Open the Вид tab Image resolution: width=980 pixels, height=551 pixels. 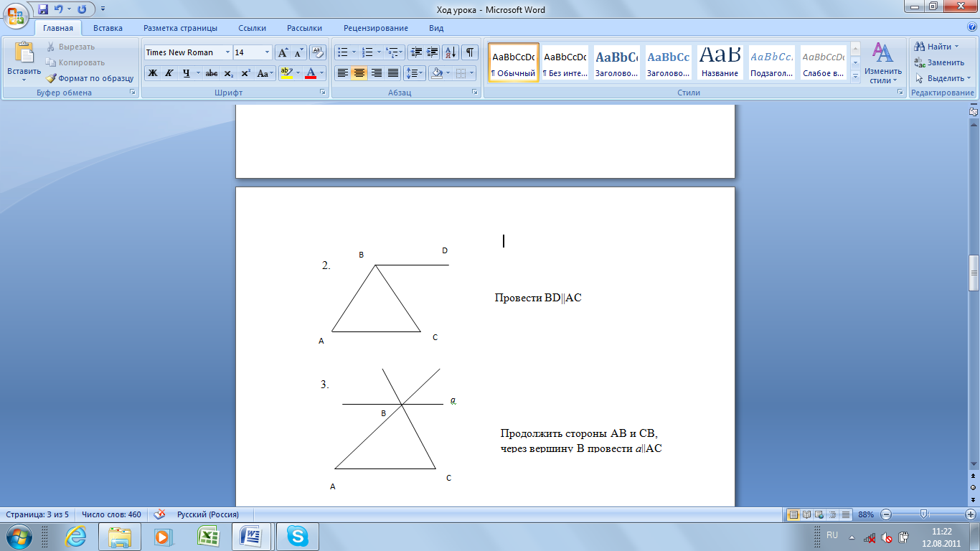pyautogui.click(x=436, y=28)
